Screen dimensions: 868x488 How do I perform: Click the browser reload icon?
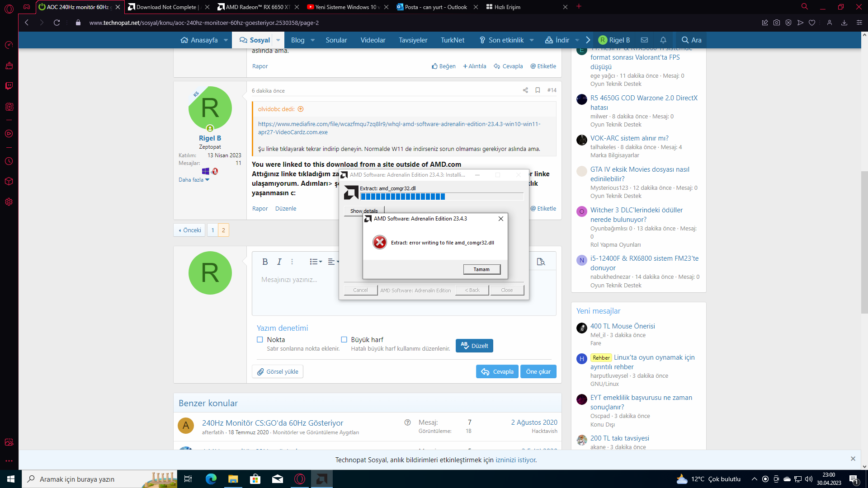57,23
